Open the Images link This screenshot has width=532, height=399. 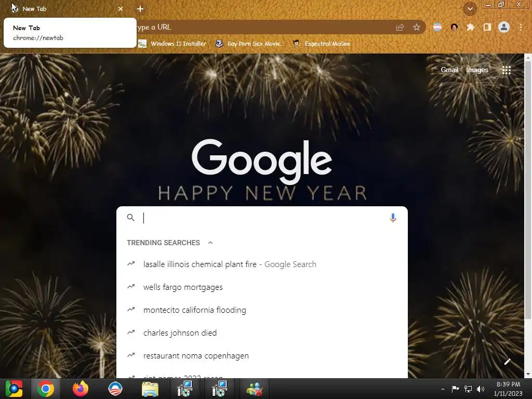click(477, 70)
